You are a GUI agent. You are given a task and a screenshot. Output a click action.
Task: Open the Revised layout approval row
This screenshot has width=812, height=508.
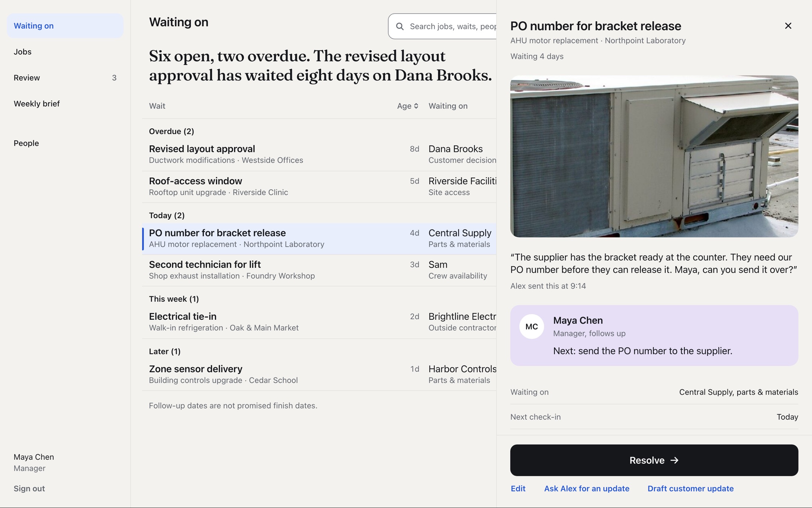pos(319,154)
